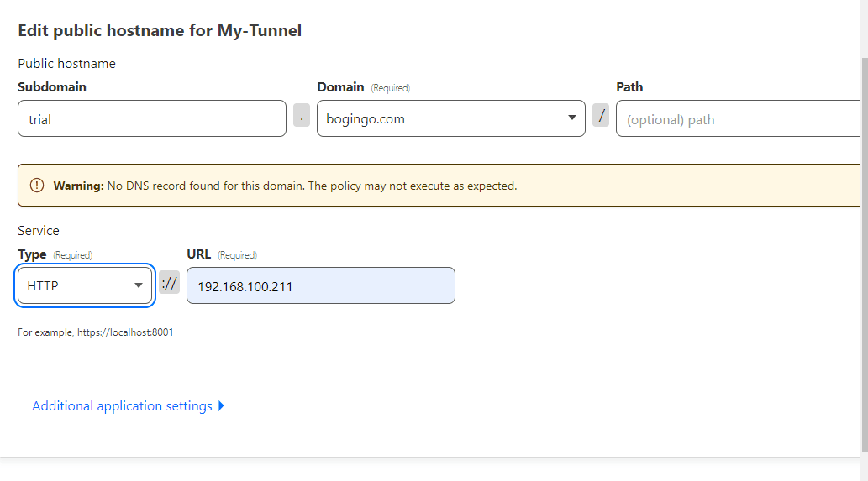
Task: Click the example text https://localhost:8001
Action: click(125, 332)
